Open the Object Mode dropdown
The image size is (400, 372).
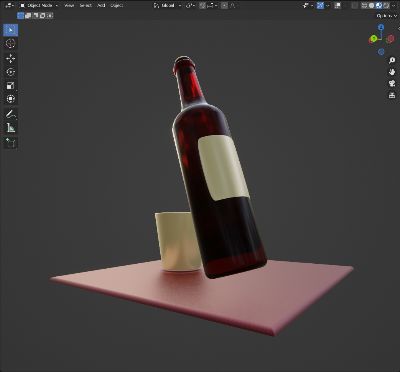(39, 5)
